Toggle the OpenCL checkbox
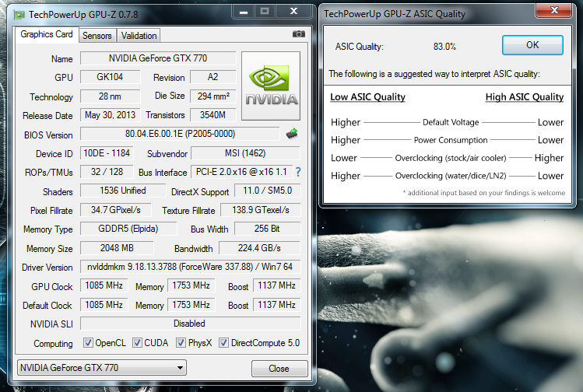 pyautogui.click(x=88, y=342)
